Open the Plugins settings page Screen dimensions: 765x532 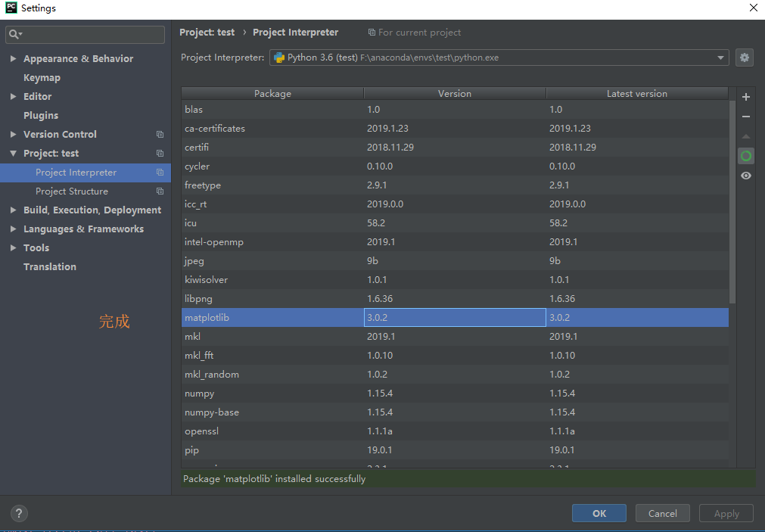pos(41,116)
